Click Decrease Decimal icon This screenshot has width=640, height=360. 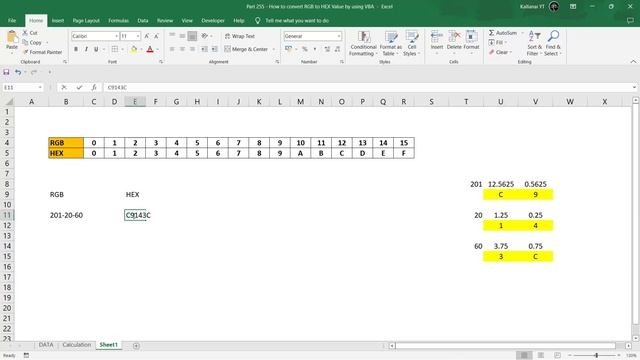[337, 49]
